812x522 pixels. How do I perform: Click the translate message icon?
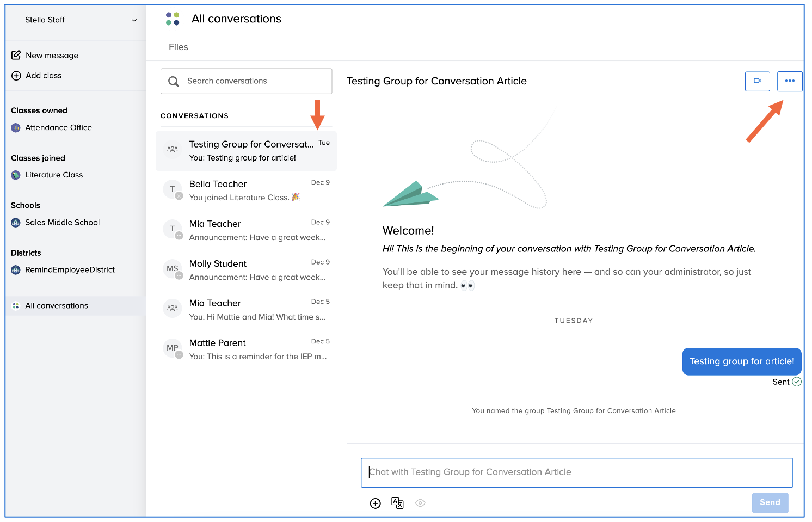[x=397, y=503]
